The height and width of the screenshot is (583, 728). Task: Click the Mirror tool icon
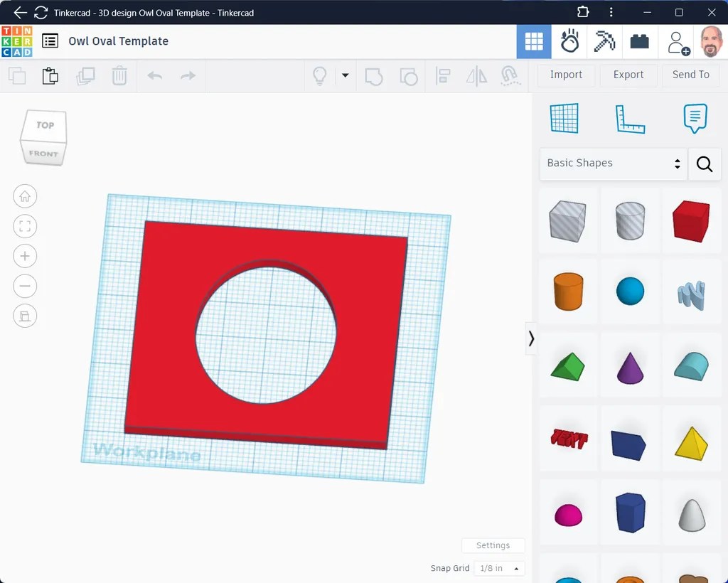[476, 75]
